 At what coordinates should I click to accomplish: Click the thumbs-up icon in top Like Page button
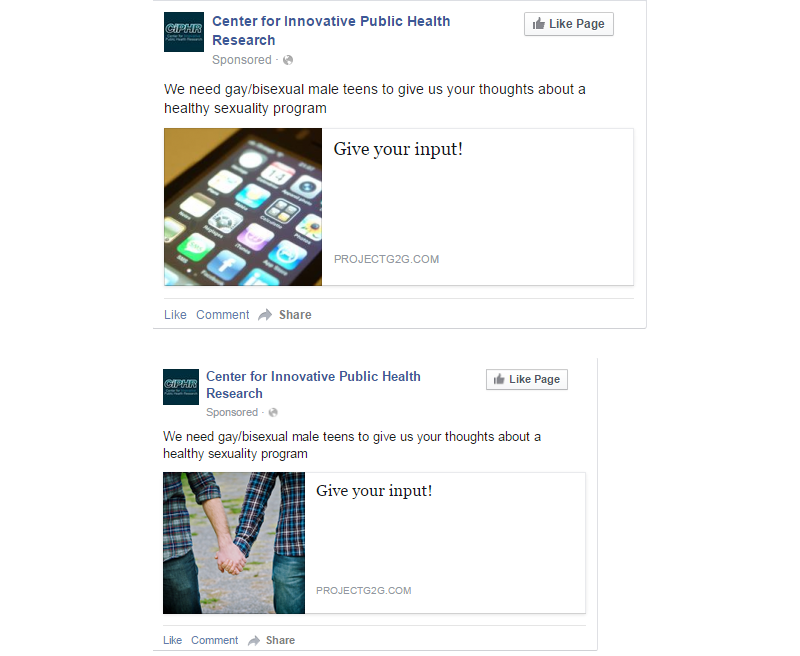point(538,23)
